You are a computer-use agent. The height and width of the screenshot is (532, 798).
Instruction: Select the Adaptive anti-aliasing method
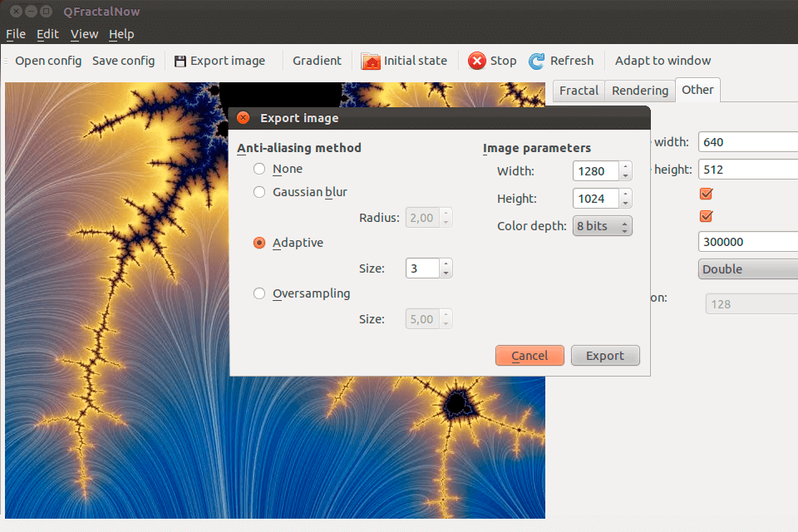coord(259,243)
